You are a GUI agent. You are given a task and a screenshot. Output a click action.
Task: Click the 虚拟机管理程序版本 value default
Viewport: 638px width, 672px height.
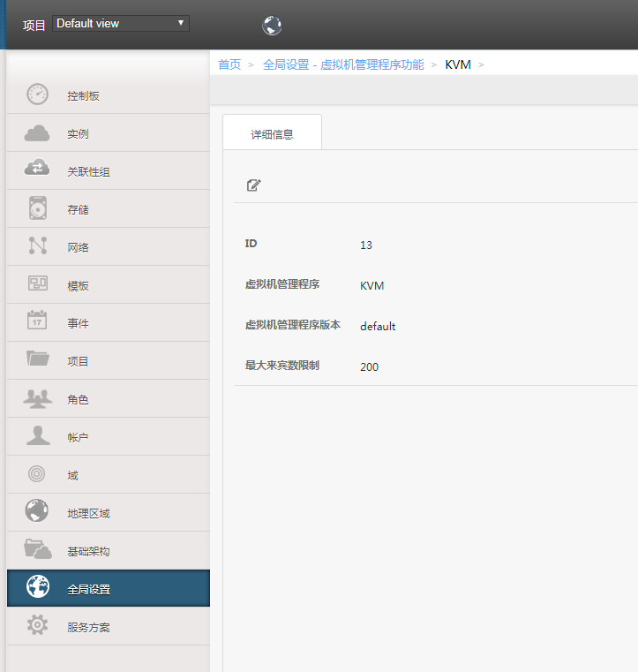pos(378,326)
